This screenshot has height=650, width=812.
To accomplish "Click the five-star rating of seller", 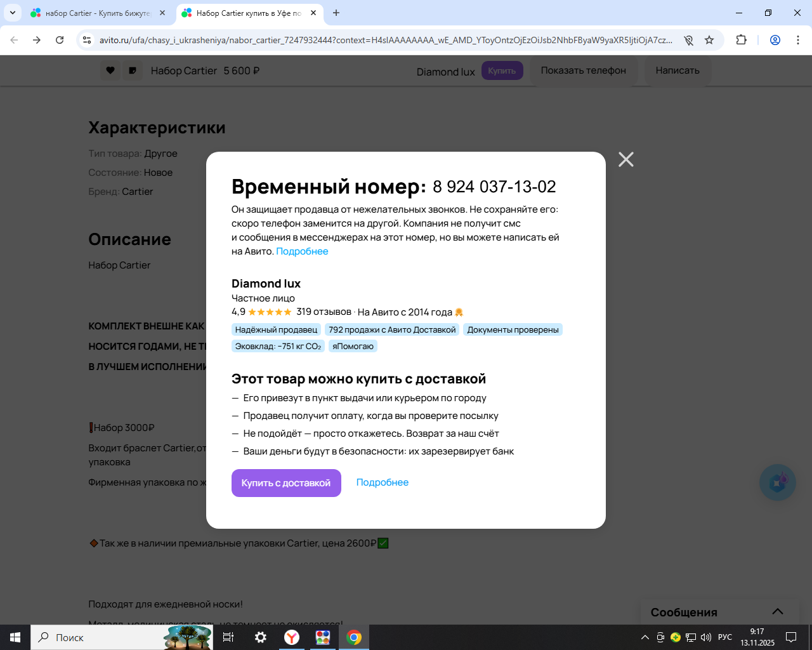I will [270, 312].
